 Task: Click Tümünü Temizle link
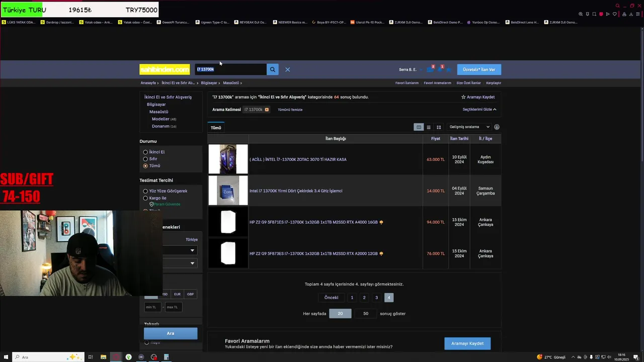[290, 110]
